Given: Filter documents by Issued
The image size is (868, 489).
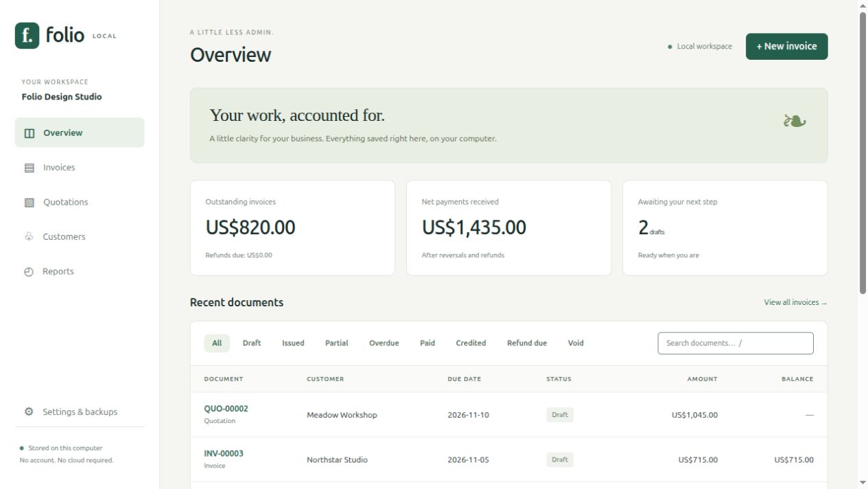Looking at the screenshot, I should [x=293, y=343].
